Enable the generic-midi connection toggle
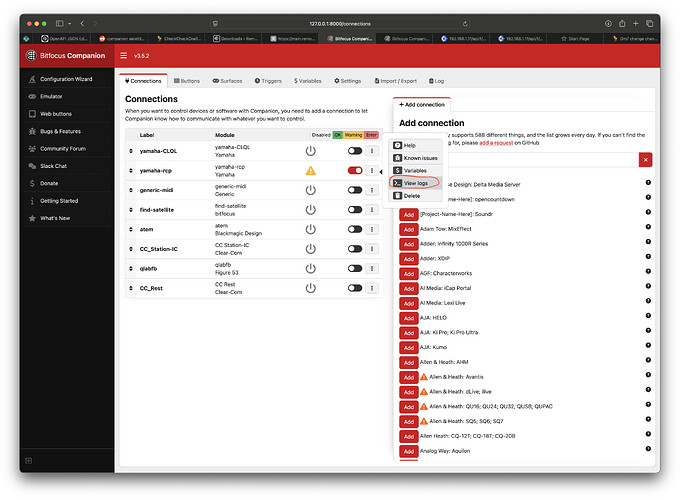The image size is (681, 500). (x=355, y=190)
